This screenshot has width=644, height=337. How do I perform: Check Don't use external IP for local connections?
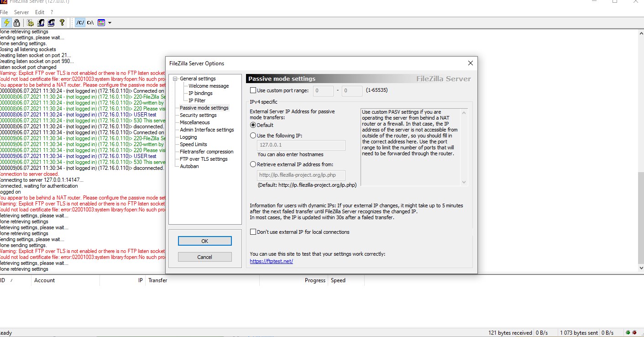pos(253,232)
